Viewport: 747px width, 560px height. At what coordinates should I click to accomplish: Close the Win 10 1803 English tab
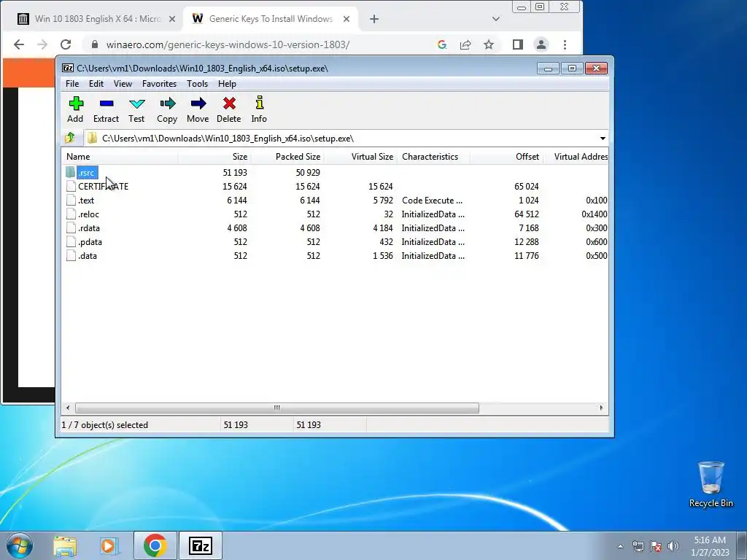tap(172, 19)
